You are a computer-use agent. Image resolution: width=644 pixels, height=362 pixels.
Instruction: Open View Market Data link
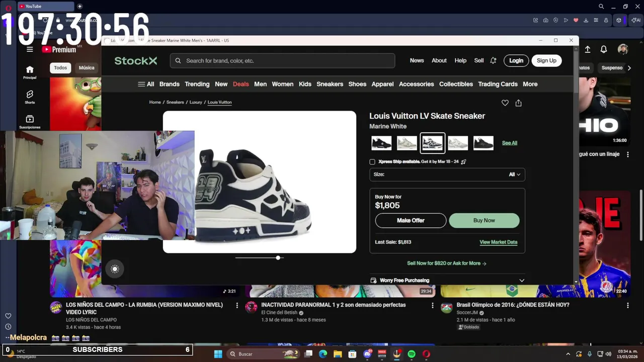tap(498, 242)
